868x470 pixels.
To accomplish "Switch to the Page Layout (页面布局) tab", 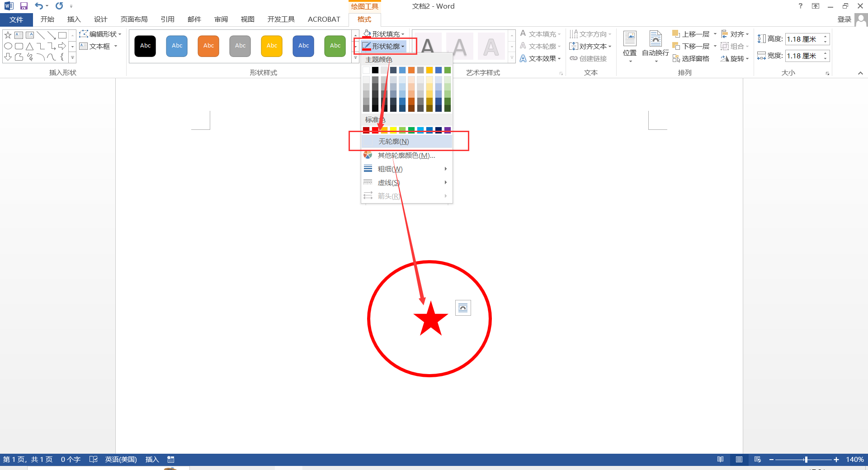I will coord(134,19).
